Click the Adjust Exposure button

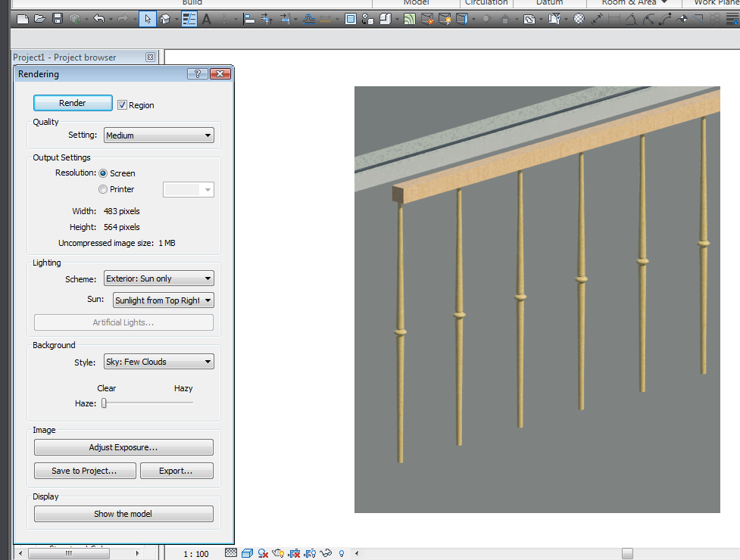123,447
